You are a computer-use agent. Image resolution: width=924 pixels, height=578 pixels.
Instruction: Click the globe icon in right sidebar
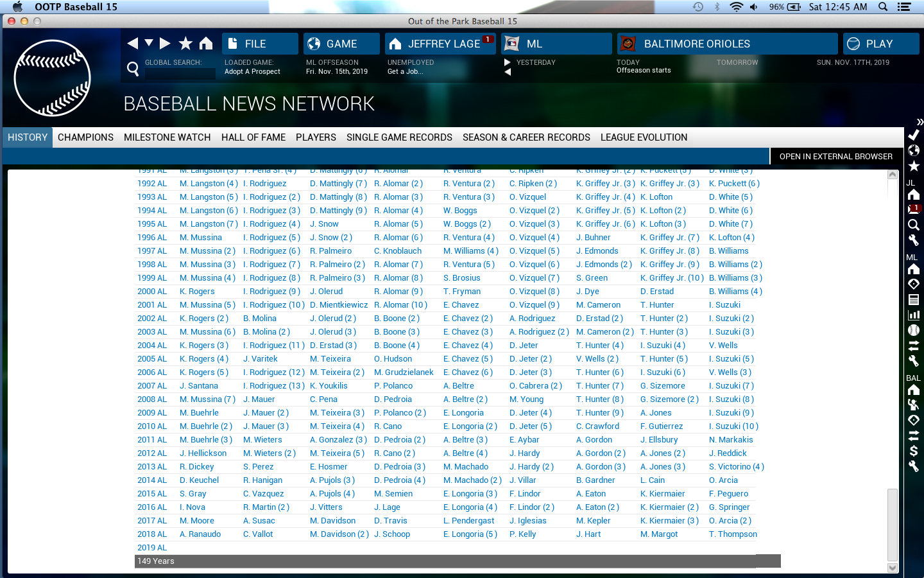coord(914,150)
